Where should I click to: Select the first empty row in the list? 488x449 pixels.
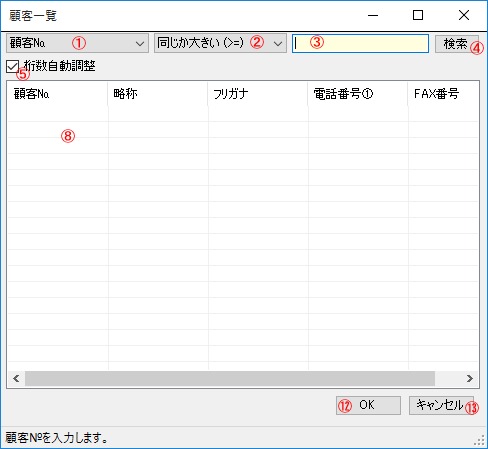(x=243, y=114)
